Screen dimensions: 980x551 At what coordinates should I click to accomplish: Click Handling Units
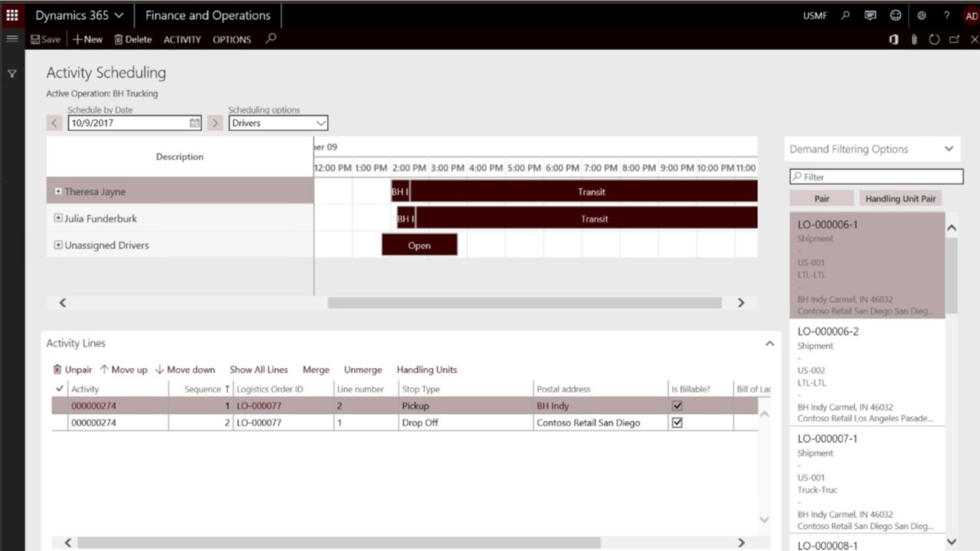click(426, 370)
